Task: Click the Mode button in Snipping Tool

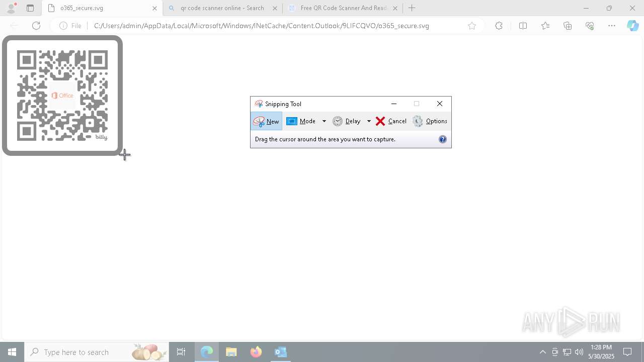Action: tap(301, 121)
